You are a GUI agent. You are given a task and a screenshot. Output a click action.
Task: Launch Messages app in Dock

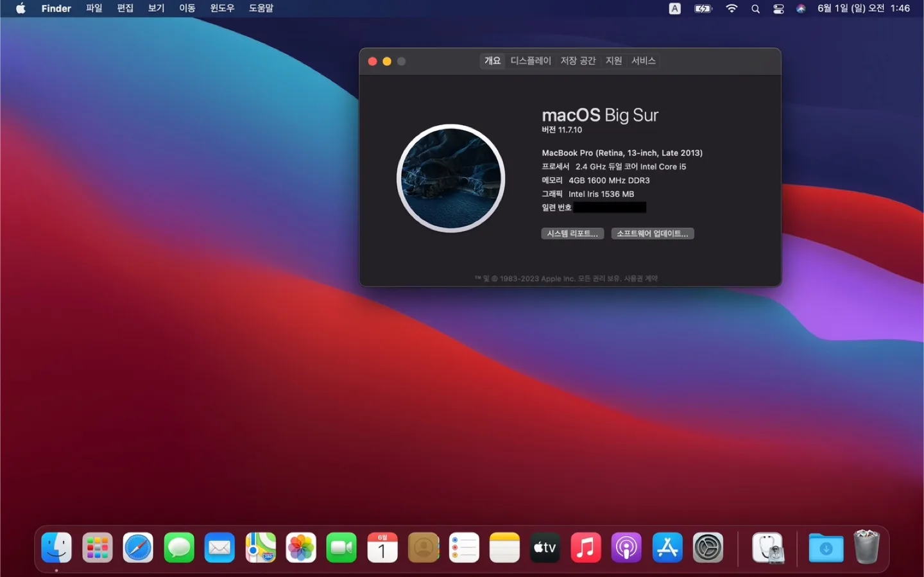click(x=179, y=548)
